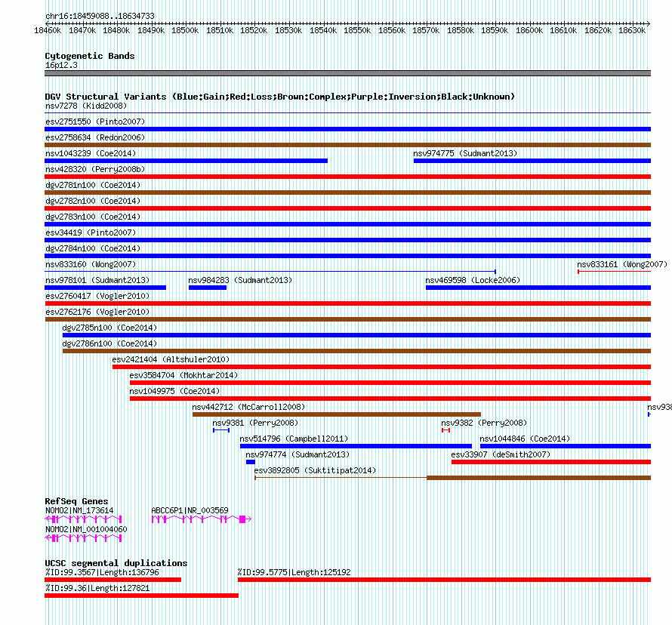Select the dgv2783n100 (Coe2014) label
672x625 pixels.
coord(93,217)
